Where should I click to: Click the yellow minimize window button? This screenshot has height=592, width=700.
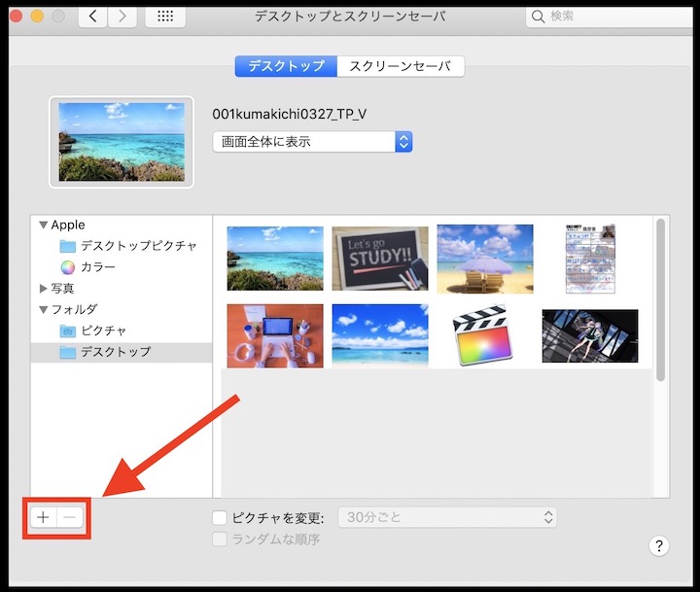click(37, 17)
